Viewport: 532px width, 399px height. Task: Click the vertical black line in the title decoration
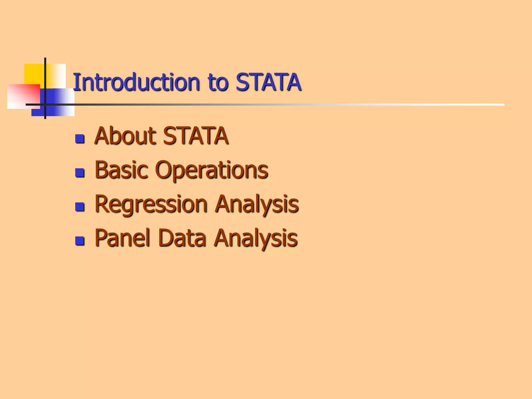coord(45,78)
